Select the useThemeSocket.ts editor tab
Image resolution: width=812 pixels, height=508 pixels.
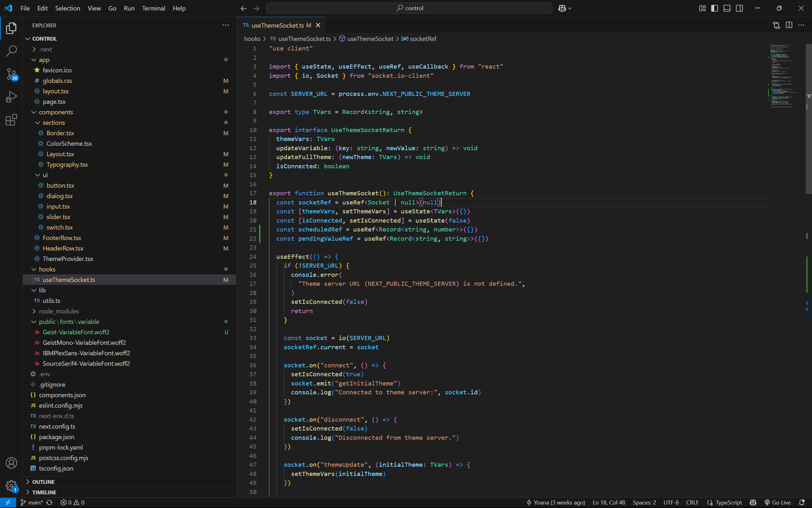click(280, 25)
